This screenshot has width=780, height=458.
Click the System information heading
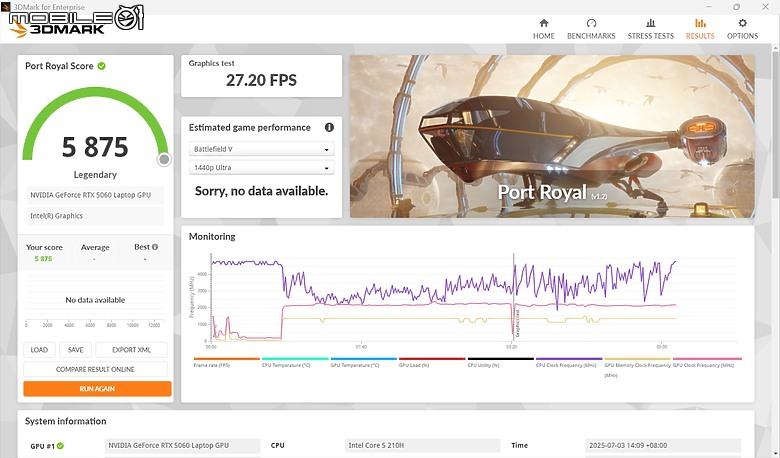pos(66,421)
